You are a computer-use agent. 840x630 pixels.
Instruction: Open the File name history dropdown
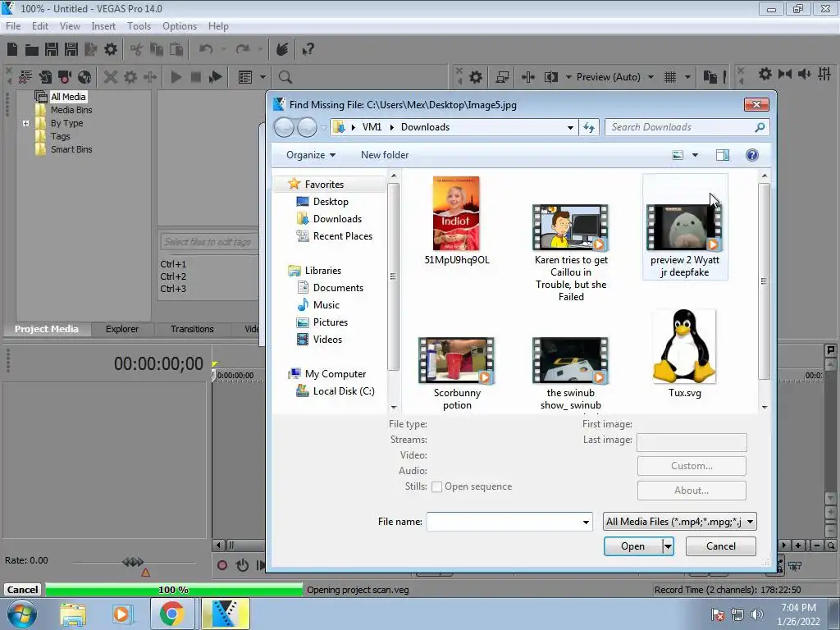pos(586,522)
